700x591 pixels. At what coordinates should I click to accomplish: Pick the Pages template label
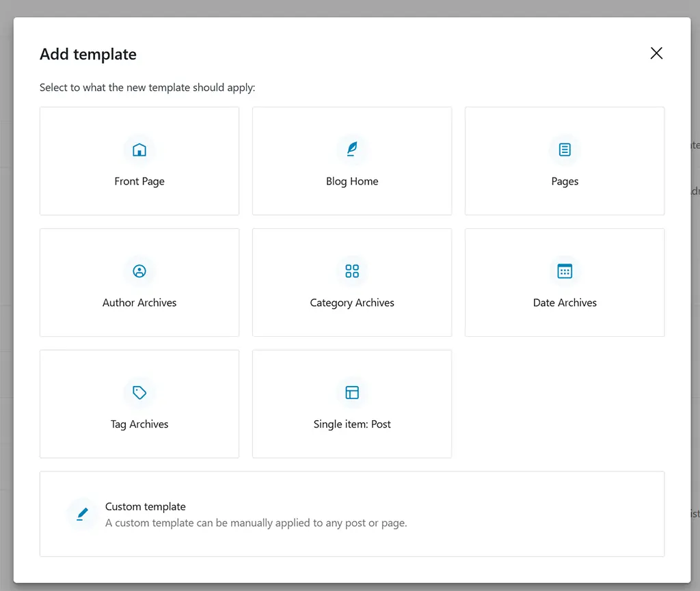tap(565, 182)
